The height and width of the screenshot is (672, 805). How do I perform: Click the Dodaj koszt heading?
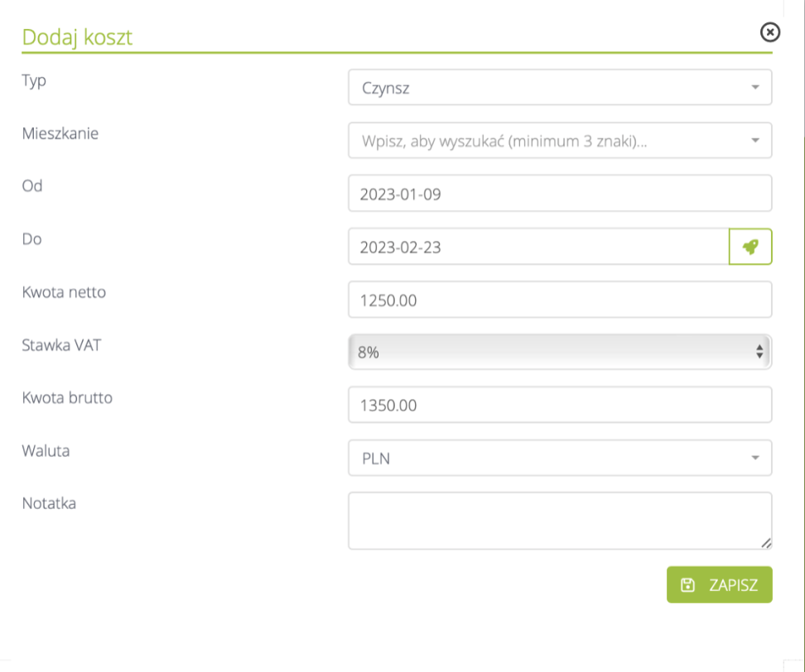[x=77, y=37]
